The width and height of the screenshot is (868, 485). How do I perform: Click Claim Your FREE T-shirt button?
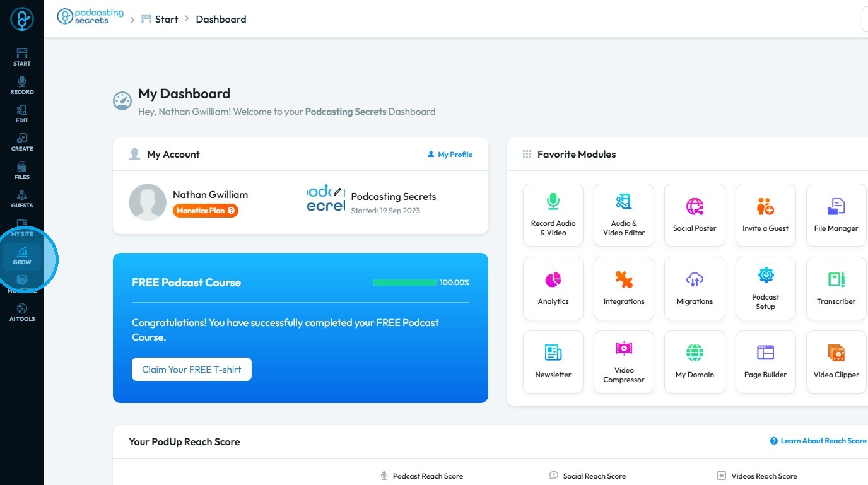[x=192, y=370]
